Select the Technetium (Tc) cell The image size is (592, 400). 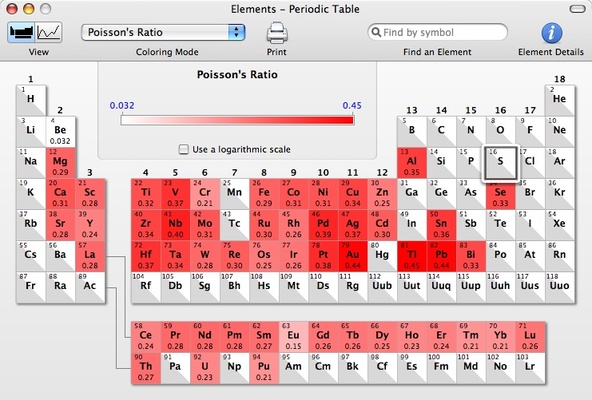pos(234,225)
